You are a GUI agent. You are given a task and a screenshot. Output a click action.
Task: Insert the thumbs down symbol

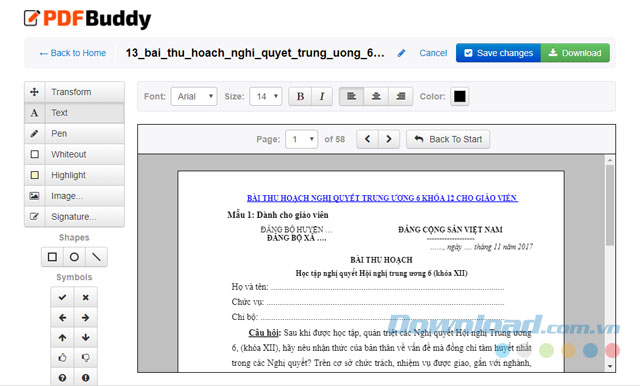pyautogui.click(x=85, y=358)
